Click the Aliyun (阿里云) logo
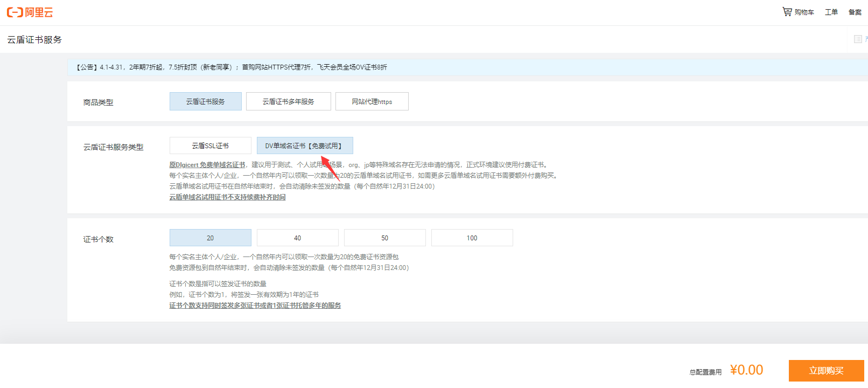Image resolution: width=868 pixels, height=388 pixels. tap(30, 12)
